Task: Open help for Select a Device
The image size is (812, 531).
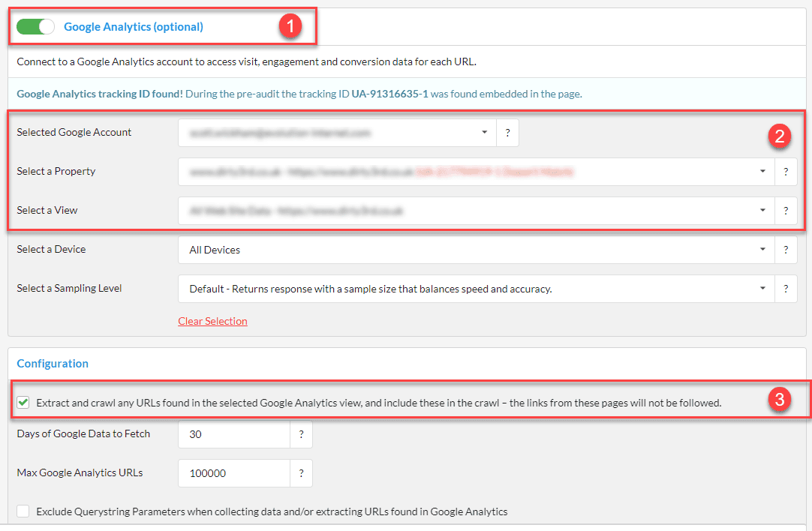Action: click(x=786, y=250)
